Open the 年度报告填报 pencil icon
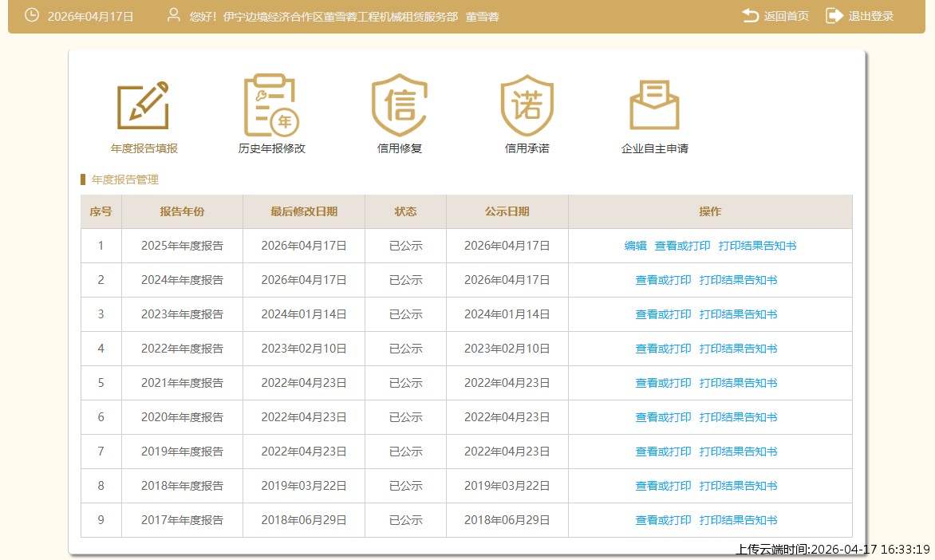Viewport: 935px width, 560px height. pos(144,105)
